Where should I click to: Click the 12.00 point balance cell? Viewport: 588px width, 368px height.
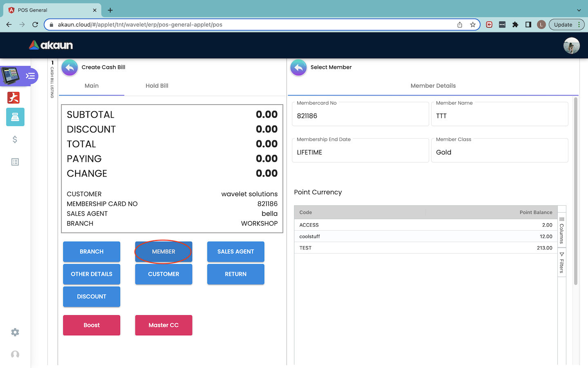pyautogui.click(x=546, y=236)
